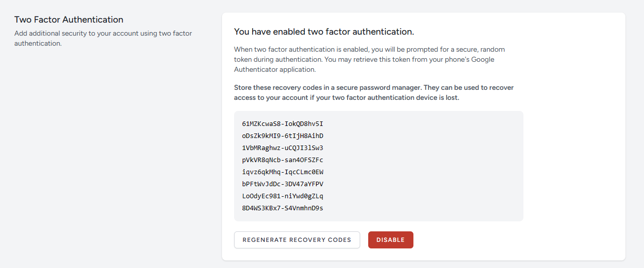644x268 pixels.
Task: Click the white settings card background
Action: pos(573,151)
